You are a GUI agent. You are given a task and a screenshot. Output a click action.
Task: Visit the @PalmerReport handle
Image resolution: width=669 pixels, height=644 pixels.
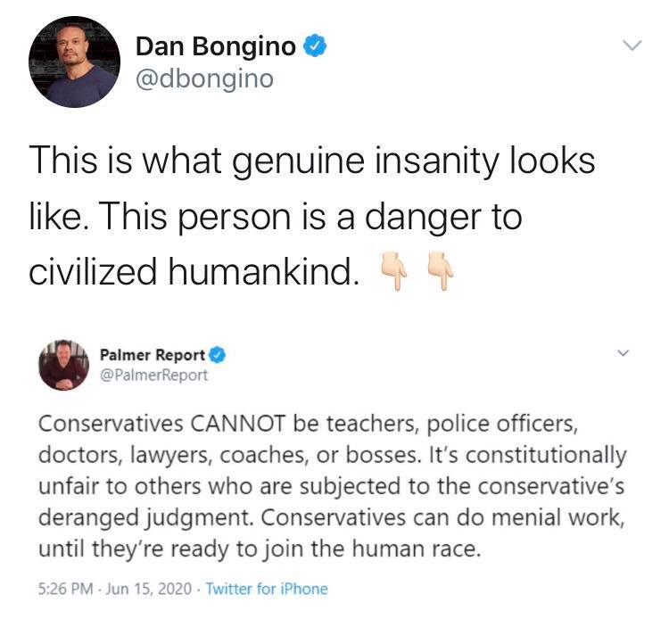(x=153, y=376)
